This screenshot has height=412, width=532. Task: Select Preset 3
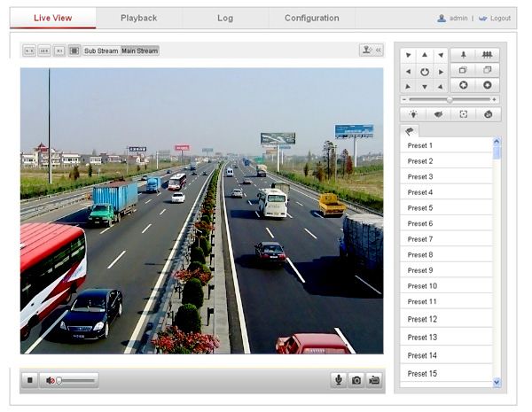[446, 176]
